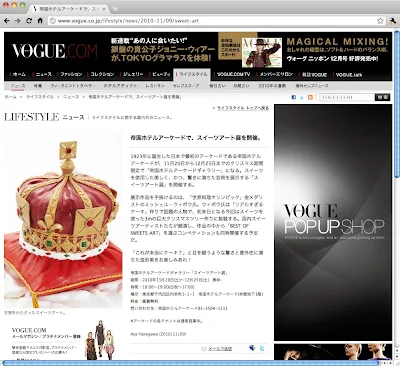Click the メールで送信 link
Screen dimensions: 400x366
click(220, 349)
